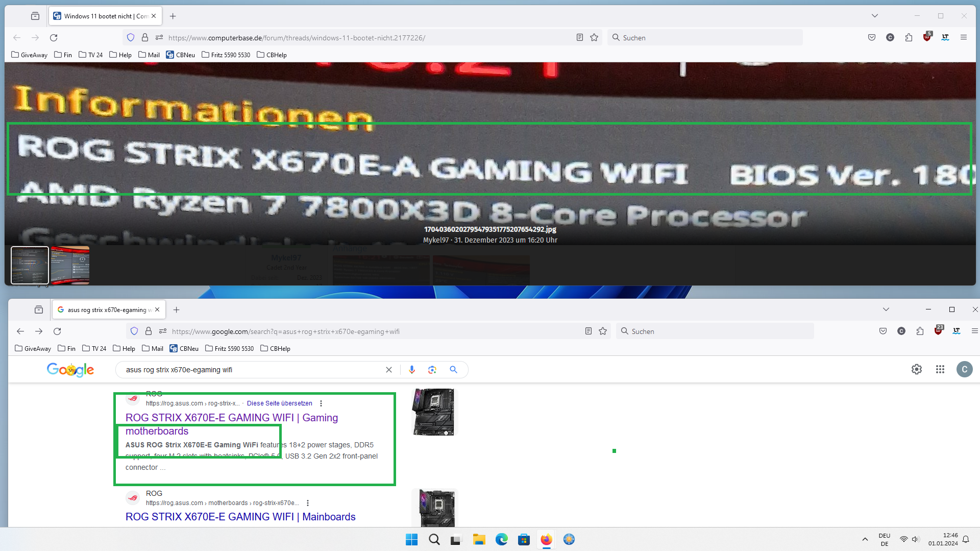This screenshot has width=980, height=551.
Task: Open CBNeu bookmark in ComputerBase window
Action: click(181, 55)
